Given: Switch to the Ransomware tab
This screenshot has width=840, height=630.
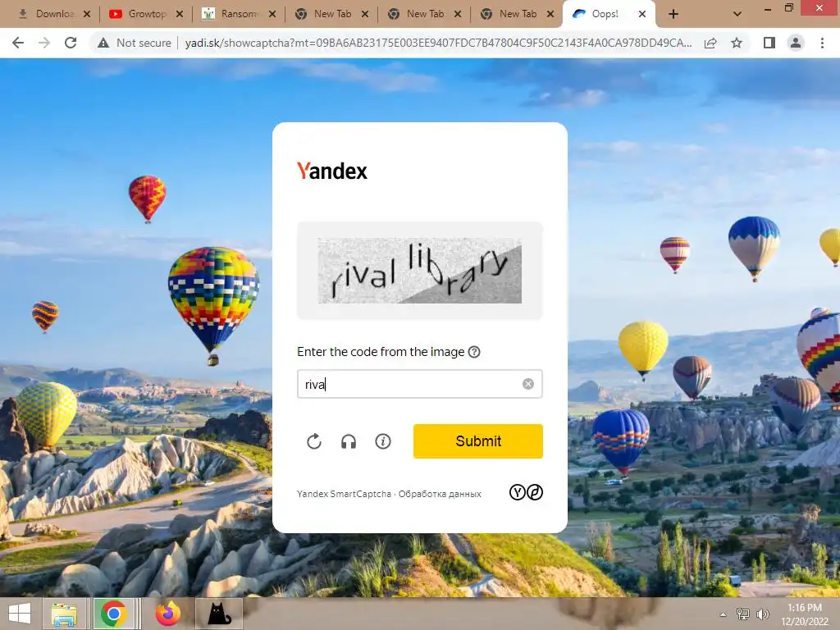Looking at the screenshot, I should click(x=237, y=14).
